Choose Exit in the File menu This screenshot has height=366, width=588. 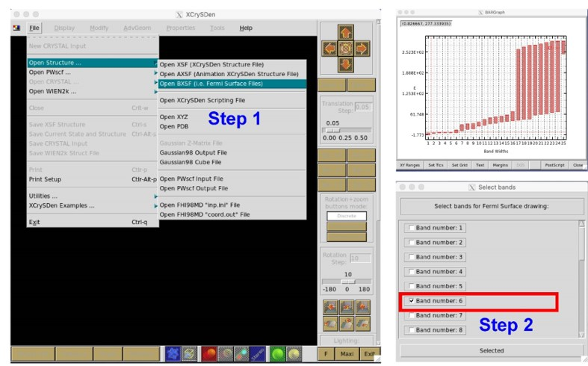(x=93, y=222)
